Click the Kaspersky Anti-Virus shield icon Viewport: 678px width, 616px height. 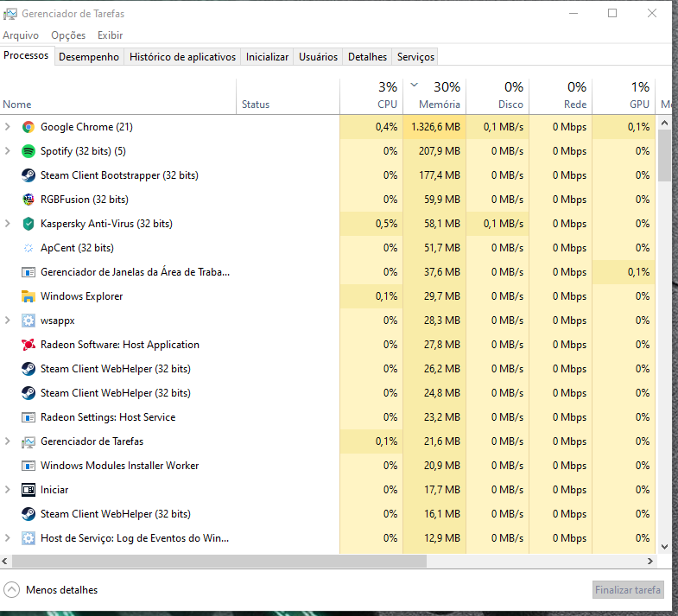(x=29, y=224)
